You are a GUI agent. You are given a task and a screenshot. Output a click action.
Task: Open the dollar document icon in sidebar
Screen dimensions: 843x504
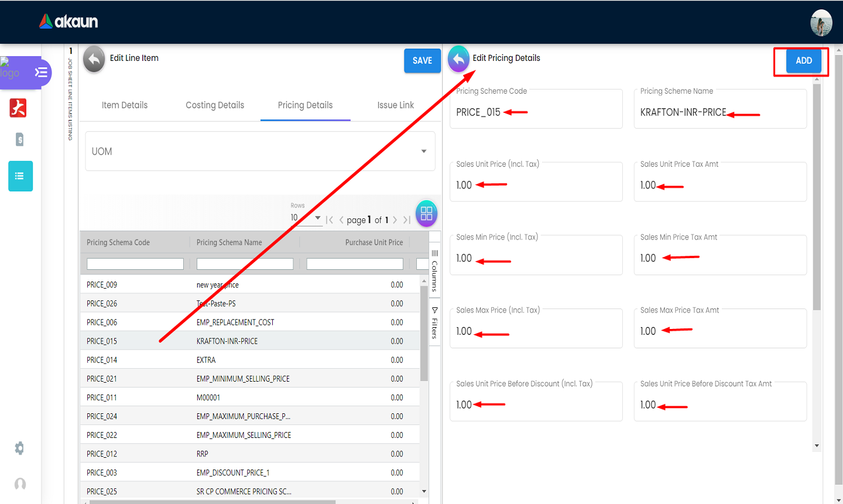point(19,139)
